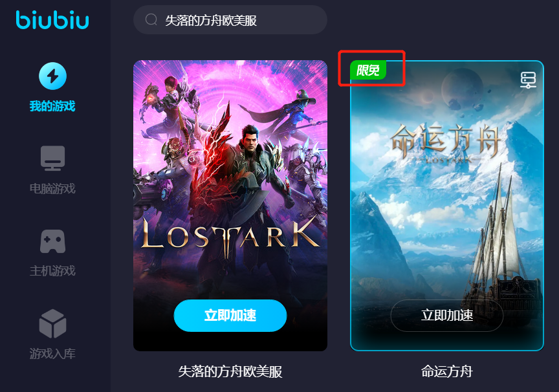Click 立即加速 on the Lost Ark card
This screenshot has height=392, width=559.
pyautogui.click(x=230, y=316)
